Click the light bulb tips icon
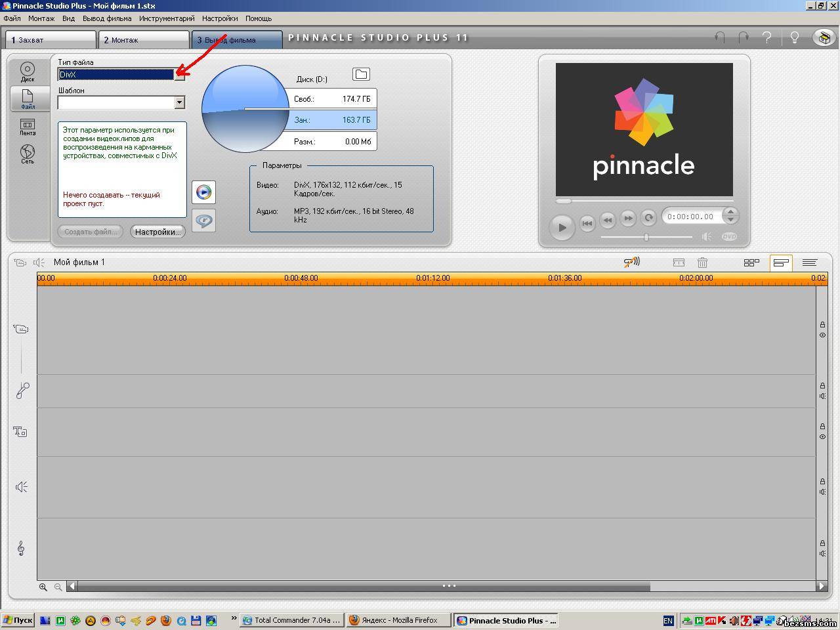 click(794, 37)
